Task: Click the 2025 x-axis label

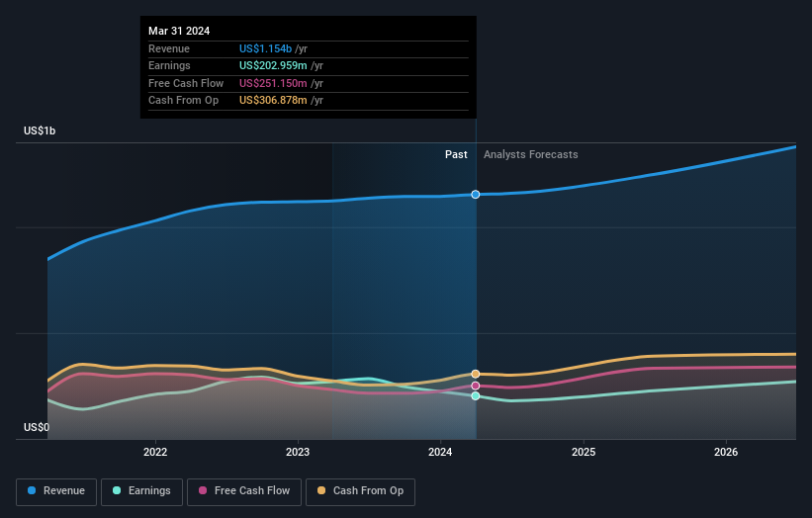Action: [584, 453]
